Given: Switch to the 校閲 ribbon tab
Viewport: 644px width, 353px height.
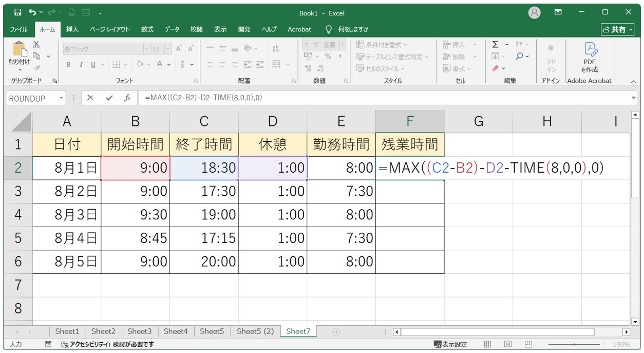Looking at the screenshot, I should point(196,29).
